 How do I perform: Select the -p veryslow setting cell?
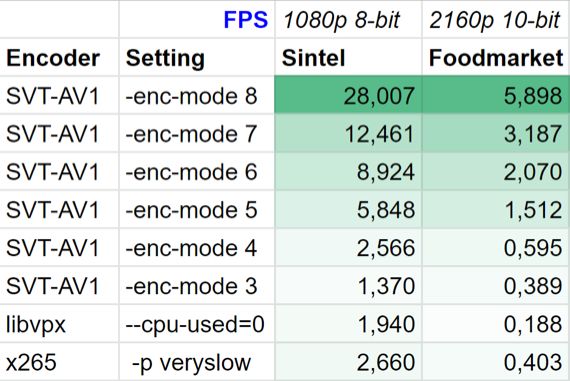[x=197, y=362]
